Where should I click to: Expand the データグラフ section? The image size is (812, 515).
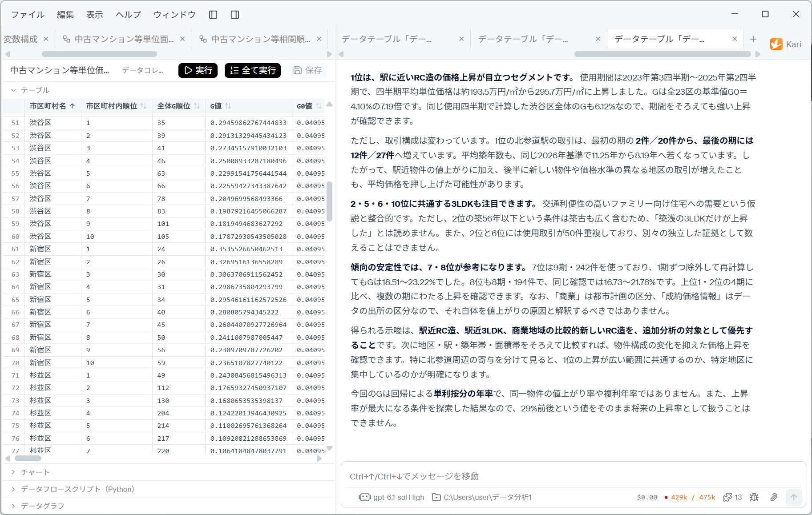37,506
